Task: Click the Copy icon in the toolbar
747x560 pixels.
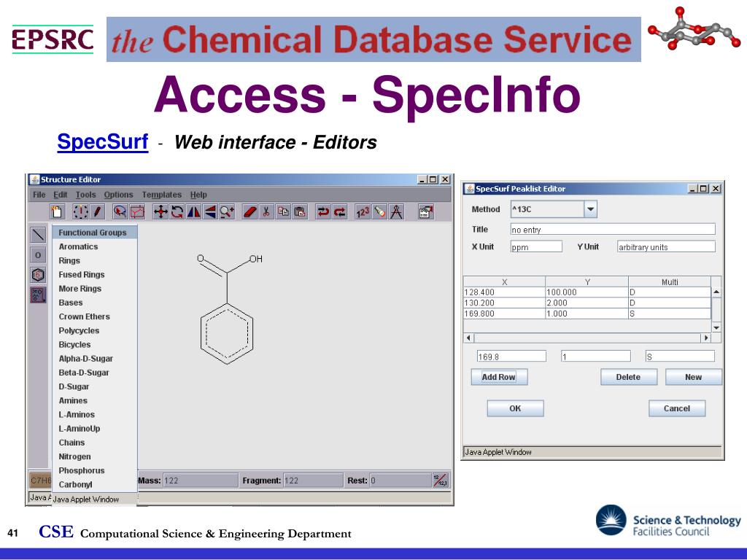Action: click(x=284, y=211)
